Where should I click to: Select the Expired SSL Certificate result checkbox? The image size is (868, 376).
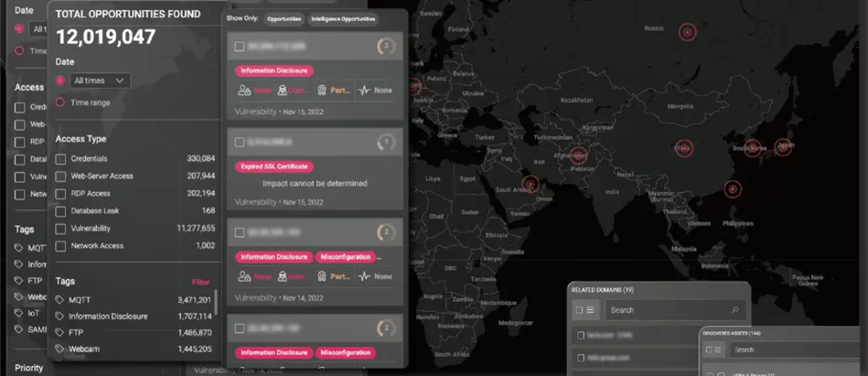click(x=240, y=143)
